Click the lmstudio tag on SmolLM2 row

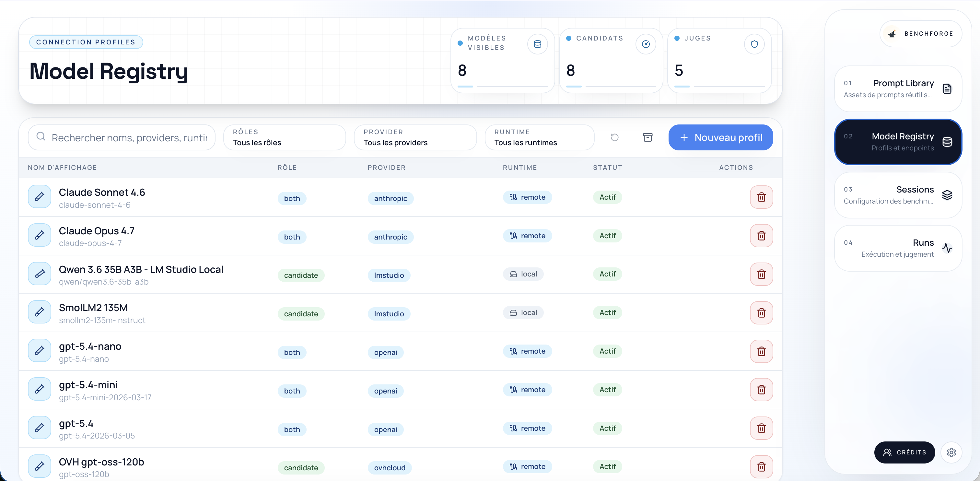389,313
